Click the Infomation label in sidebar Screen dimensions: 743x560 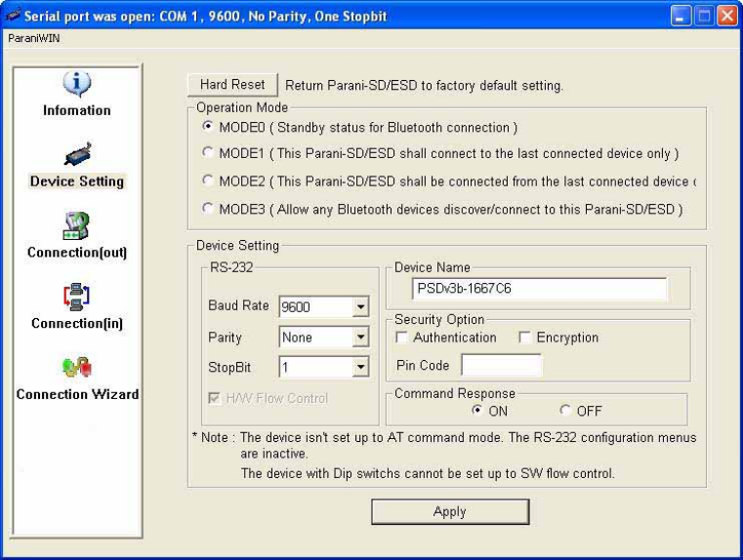pos(77,110)
